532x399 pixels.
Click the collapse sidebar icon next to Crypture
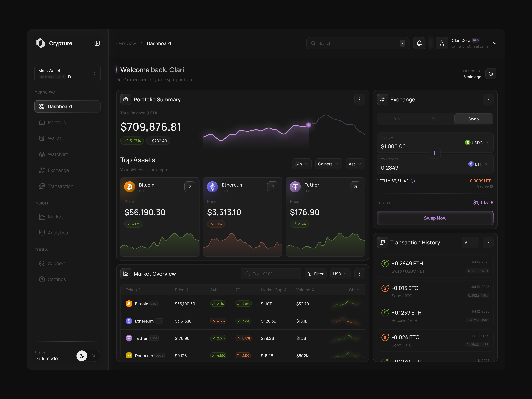tap(97, 43)
